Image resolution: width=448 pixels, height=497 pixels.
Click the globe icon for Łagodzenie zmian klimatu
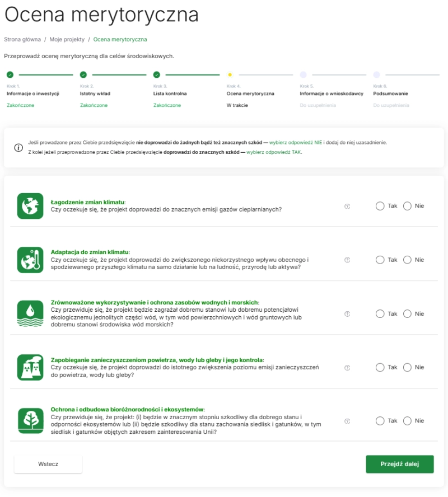pos(30,206)
